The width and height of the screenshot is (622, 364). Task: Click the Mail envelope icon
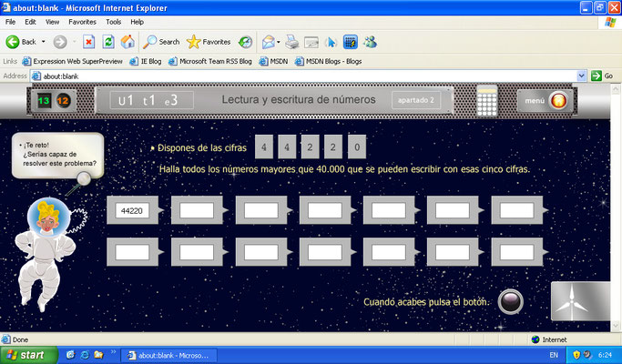(269, 42)
